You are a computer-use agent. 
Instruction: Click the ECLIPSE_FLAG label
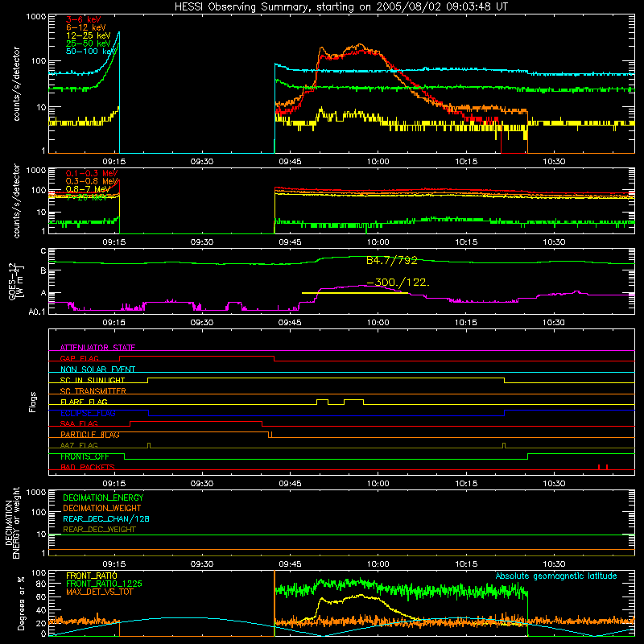coord(89,413)
